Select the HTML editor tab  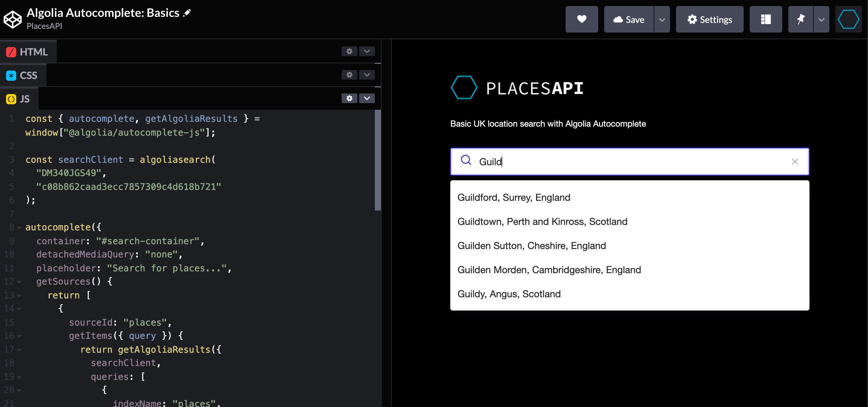[28, 52]
